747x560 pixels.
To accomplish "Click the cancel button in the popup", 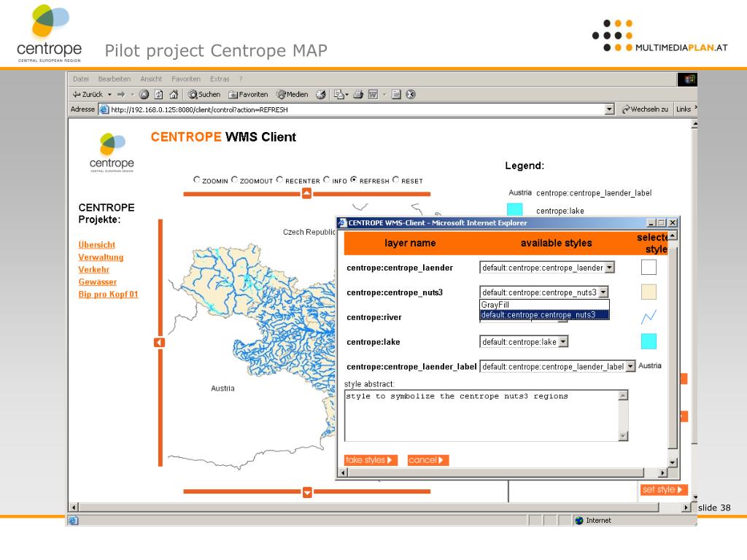I will coord(427,460).
